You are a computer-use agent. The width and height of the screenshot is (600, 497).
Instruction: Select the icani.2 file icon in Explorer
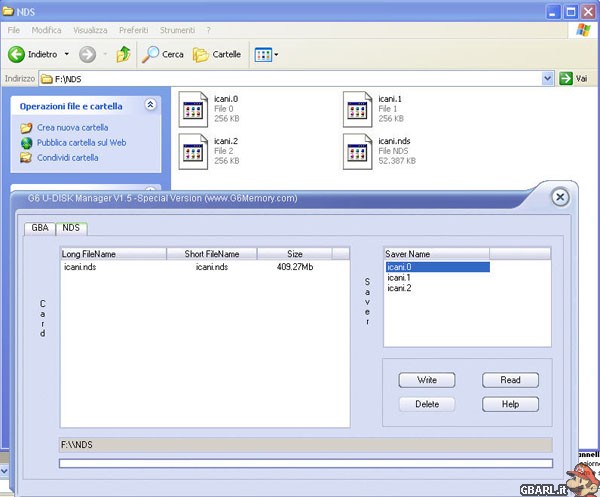[193, 151]
